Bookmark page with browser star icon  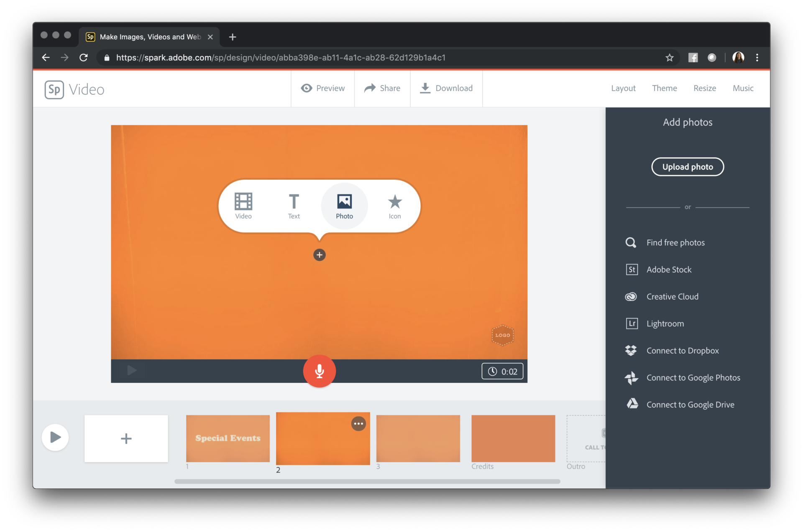click(670, 58)
